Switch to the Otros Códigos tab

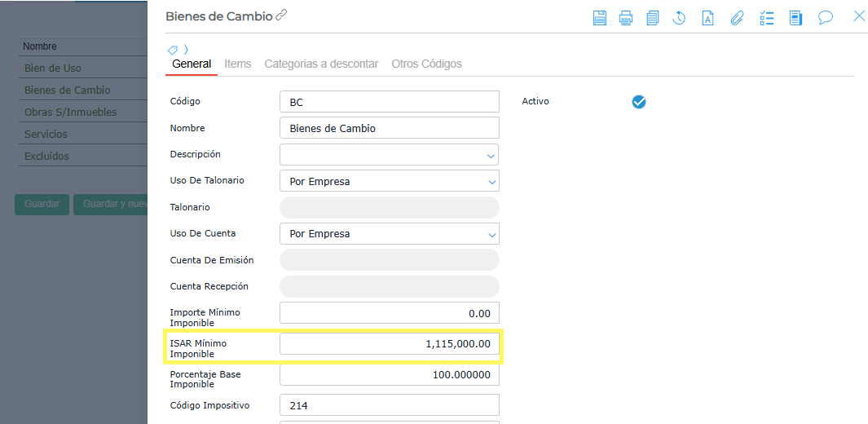pyautogui.click(x=426, y=64)
